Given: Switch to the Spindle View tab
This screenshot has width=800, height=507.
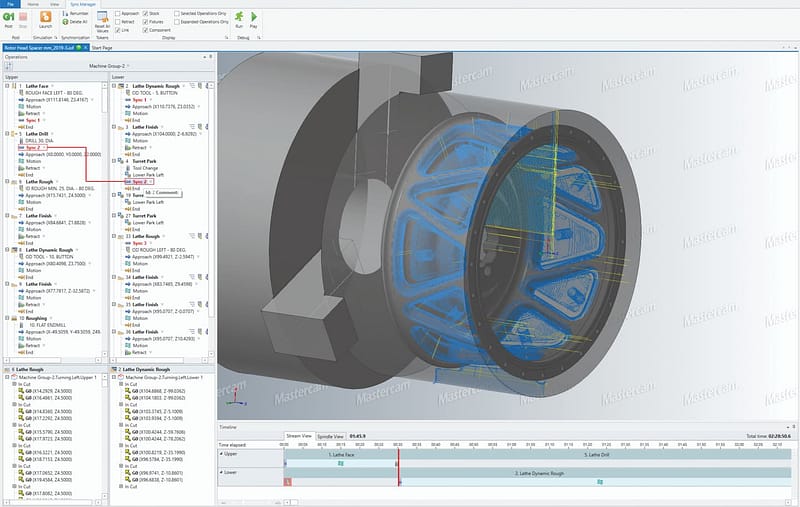Looking at the screenshot, I should pyautogui.click(x=330, y=436).
